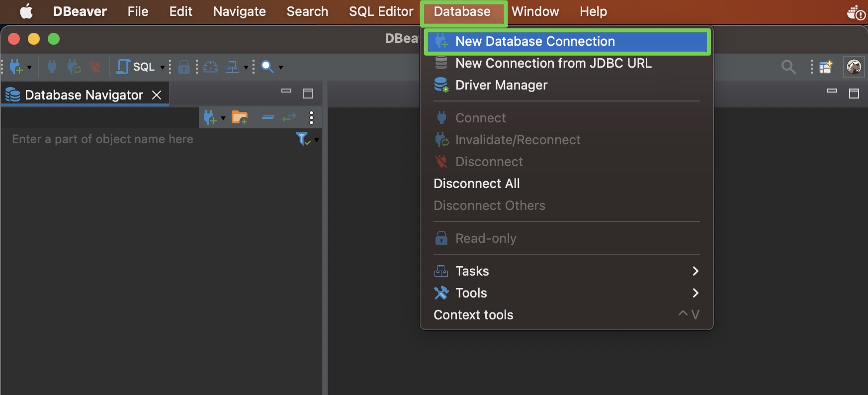Maximize the Database Navigator panel
This screenshot has height=395, width=868.
308,94
